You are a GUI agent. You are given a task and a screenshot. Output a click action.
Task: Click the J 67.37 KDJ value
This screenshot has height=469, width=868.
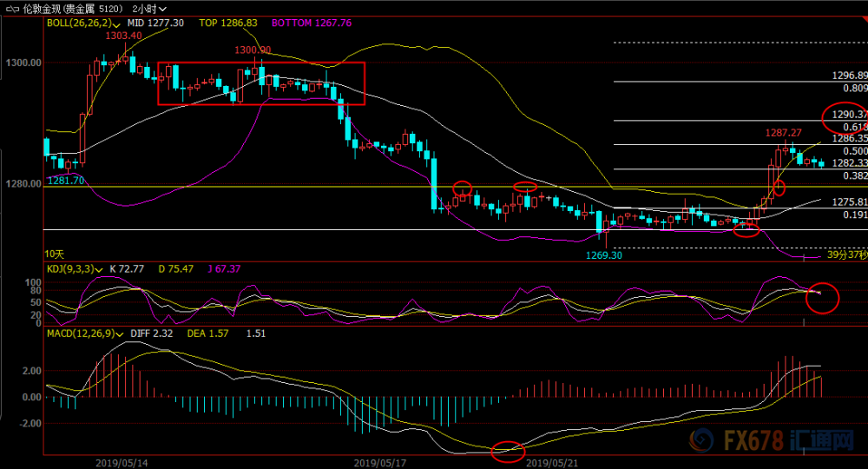point(224,269)
